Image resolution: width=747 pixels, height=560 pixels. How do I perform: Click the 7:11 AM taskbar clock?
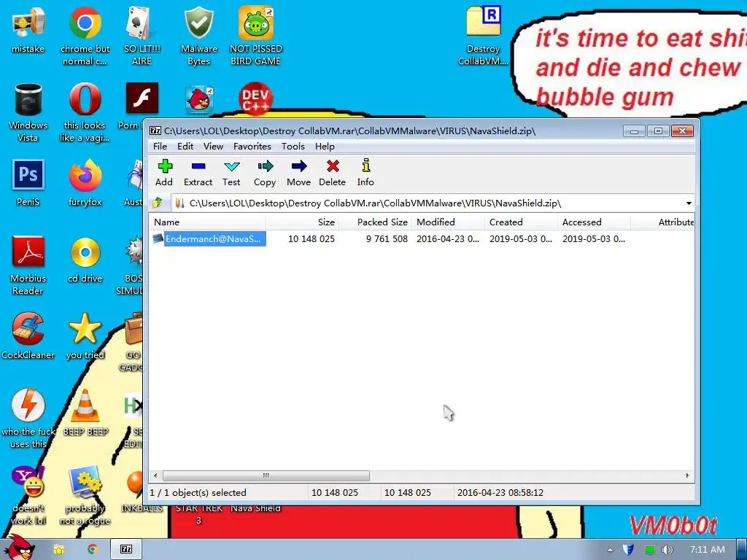pyautogui.click(x=708, y=550)
